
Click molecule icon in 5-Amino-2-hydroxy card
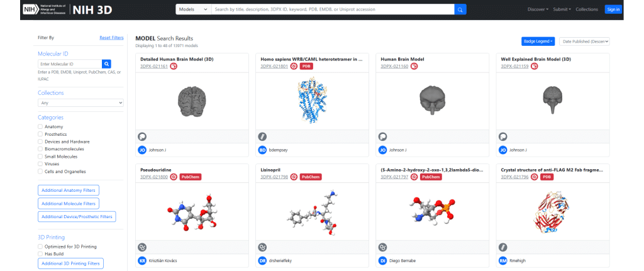click(x=383, y=247)
